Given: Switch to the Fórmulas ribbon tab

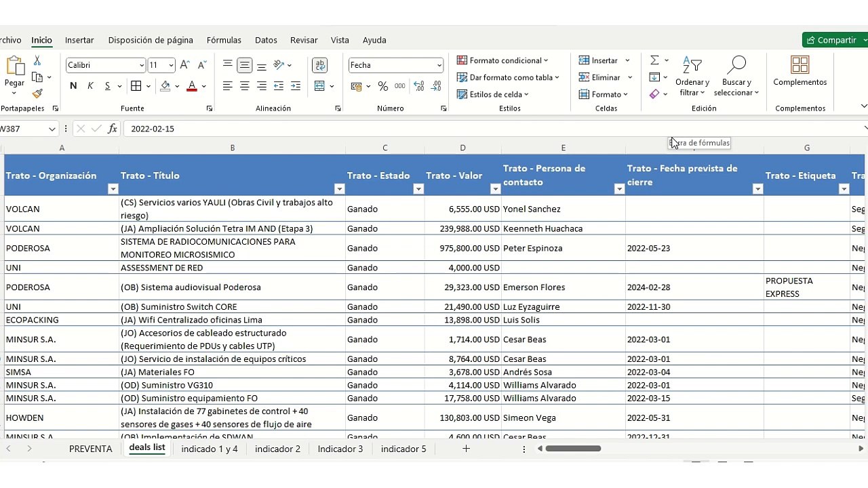Looking at the screenshot, I should [x=224, y=40].
